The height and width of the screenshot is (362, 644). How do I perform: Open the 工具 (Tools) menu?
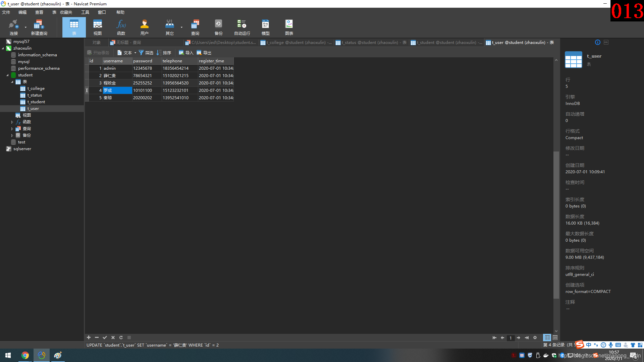coord(85,12)
